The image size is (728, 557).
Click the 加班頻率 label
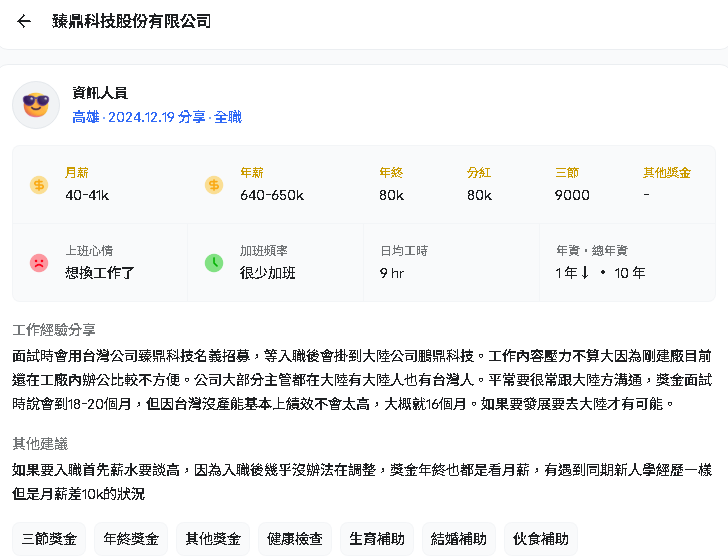pos(264,251)
